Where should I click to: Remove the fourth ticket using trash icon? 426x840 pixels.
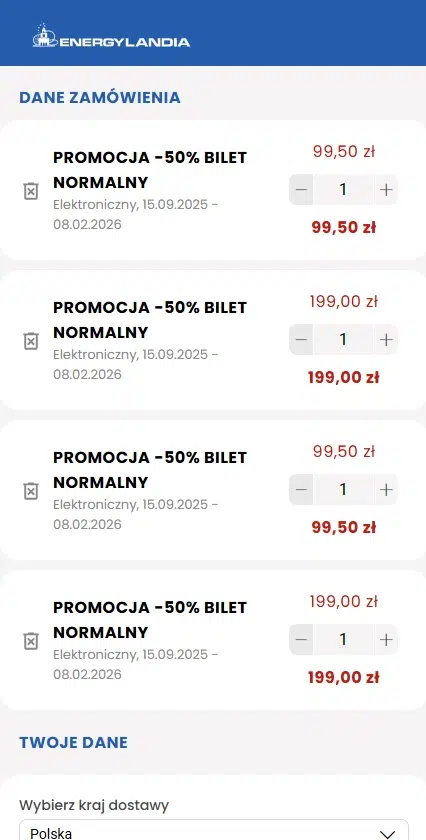31,641
